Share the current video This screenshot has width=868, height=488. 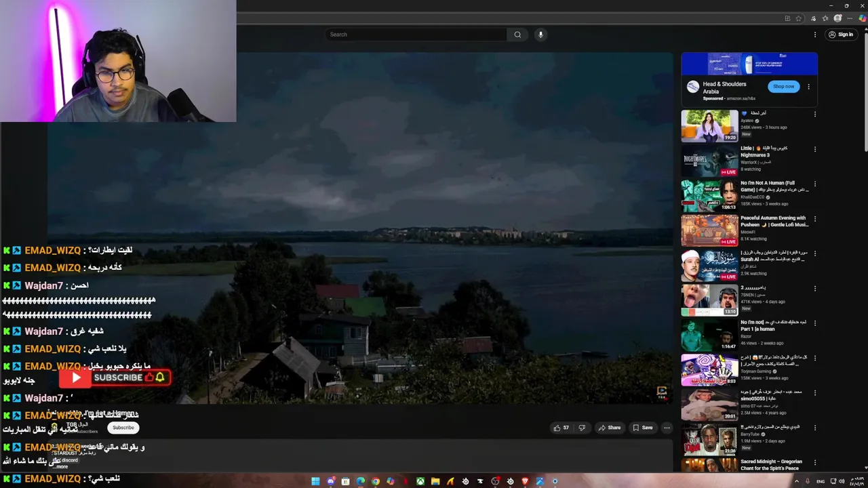click(609, 428)
